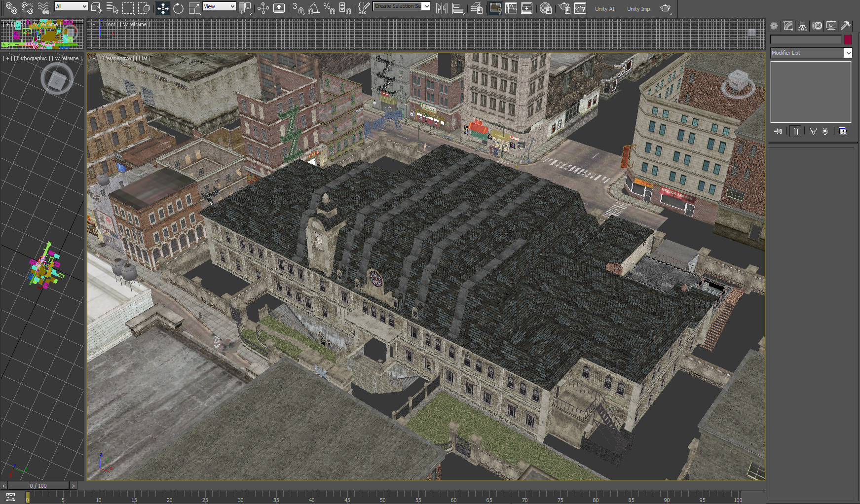
Task: Click the Use Pivot Point Center icon
Action: point(244,8)
